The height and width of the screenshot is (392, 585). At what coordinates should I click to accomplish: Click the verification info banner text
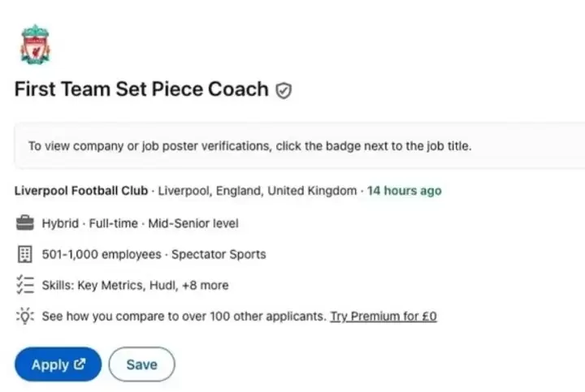pyautogui.click(x=249, y=146)
